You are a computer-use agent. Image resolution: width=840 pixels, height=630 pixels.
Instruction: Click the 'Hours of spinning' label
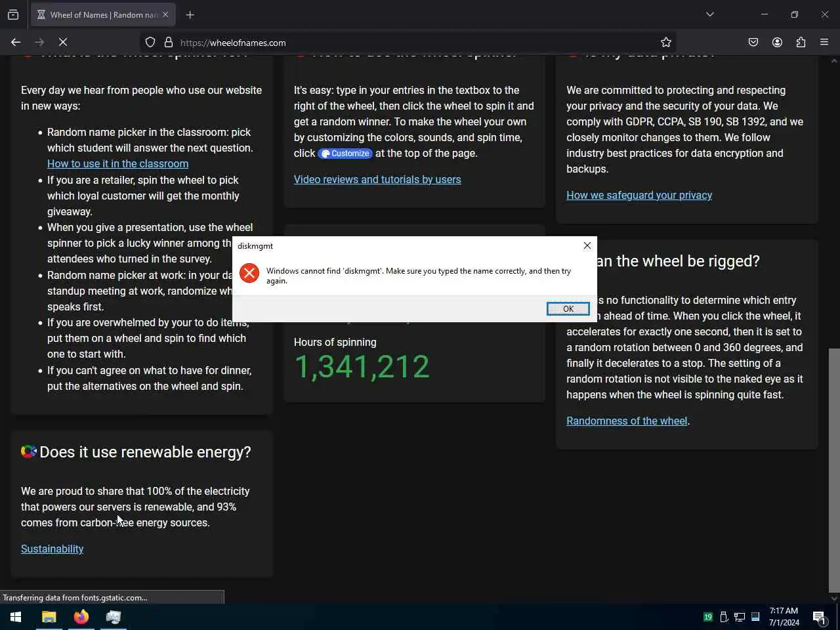[x=335, y=342]
